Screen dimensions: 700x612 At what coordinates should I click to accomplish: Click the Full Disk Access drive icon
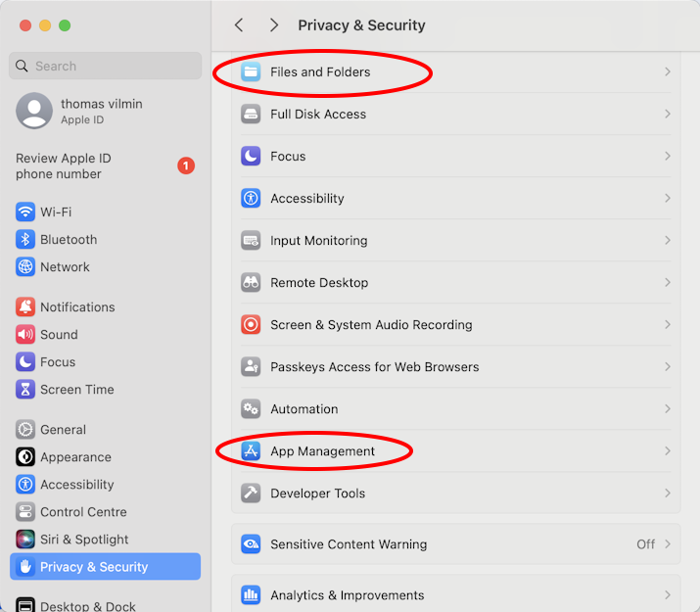(251, 115)
